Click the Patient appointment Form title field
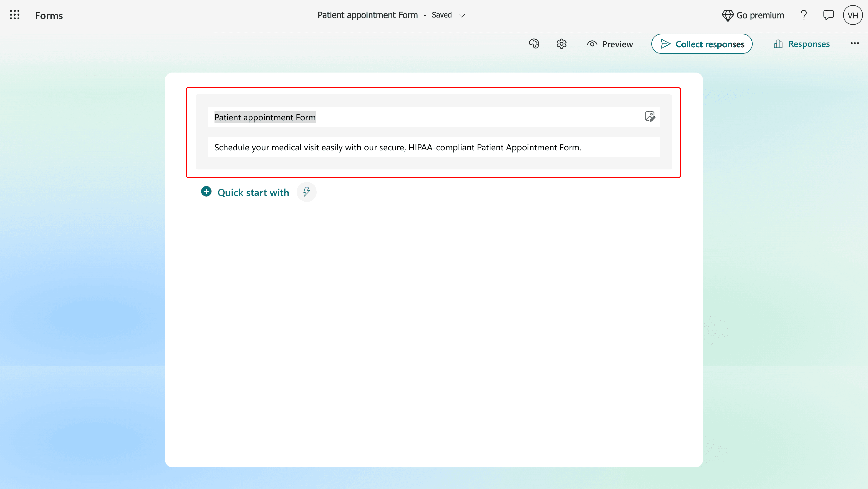 click(434, 117)
